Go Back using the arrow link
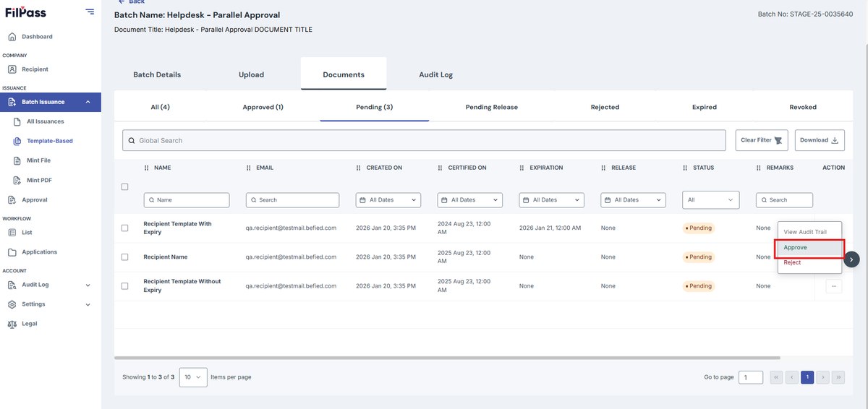The width and height of the screenshot is (868, 409). (x=131, y=2)
